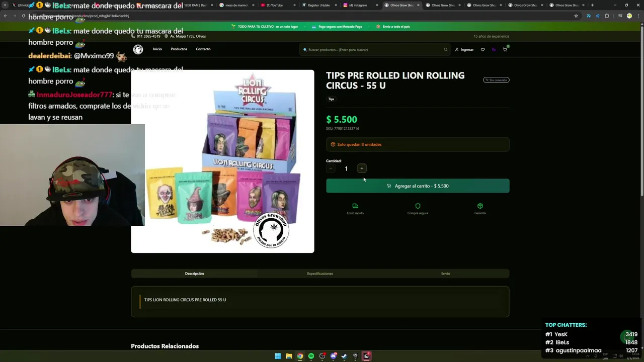Decrease quantity with minus button
This screenshot has height=362, width=644.
[331, 168]
